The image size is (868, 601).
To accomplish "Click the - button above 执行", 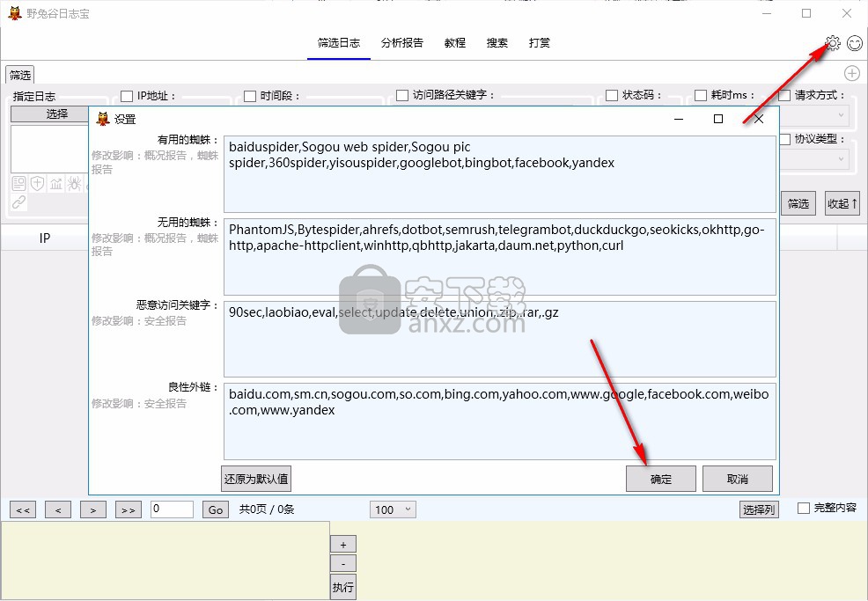I will click(343, 563).
